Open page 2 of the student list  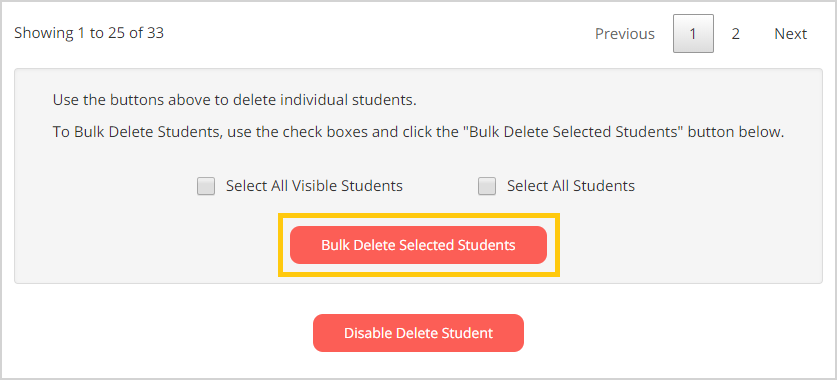(x=736, y=34)
